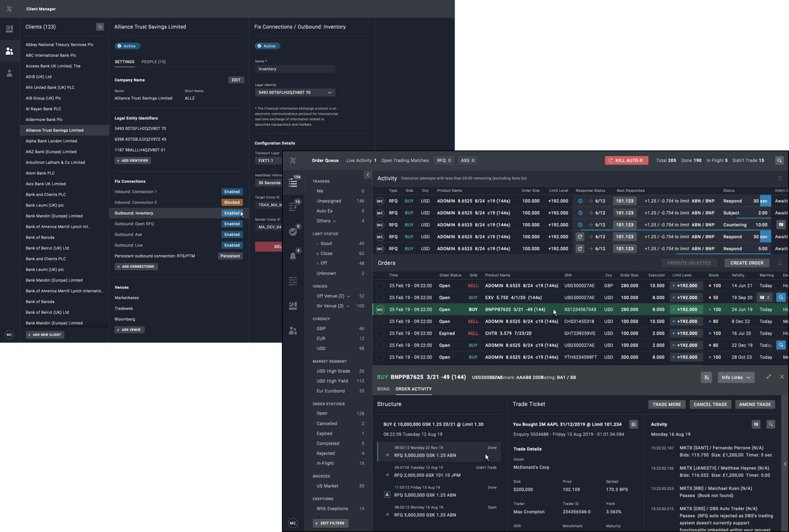Click the Order Queue top-right search icon

pos(779,161)
